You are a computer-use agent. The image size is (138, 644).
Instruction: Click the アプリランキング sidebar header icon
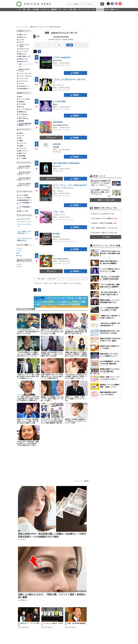pos(18,163)
